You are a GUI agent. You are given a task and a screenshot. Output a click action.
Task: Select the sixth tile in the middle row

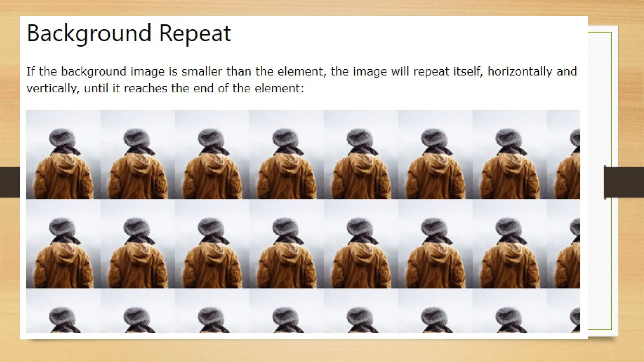click(436, 244)
